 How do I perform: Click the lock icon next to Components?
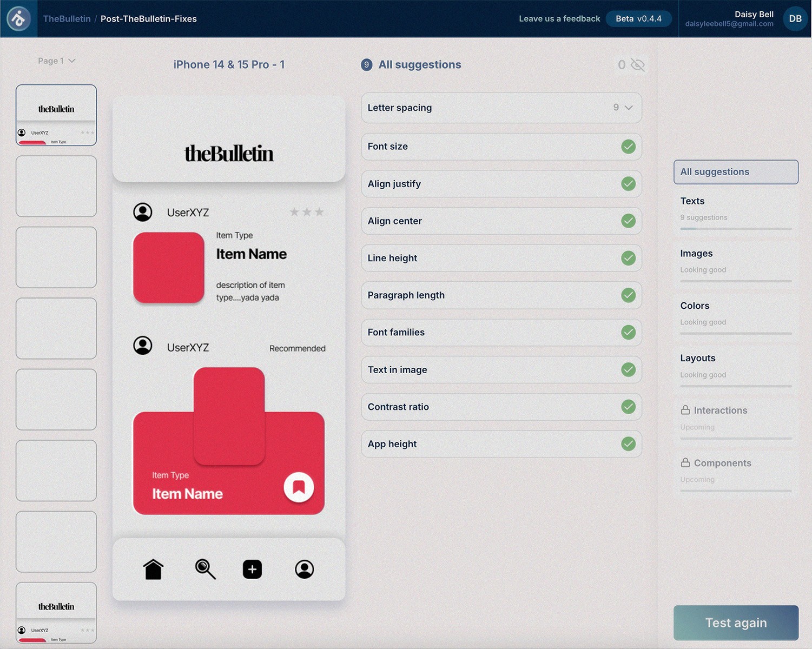(685, 462)
